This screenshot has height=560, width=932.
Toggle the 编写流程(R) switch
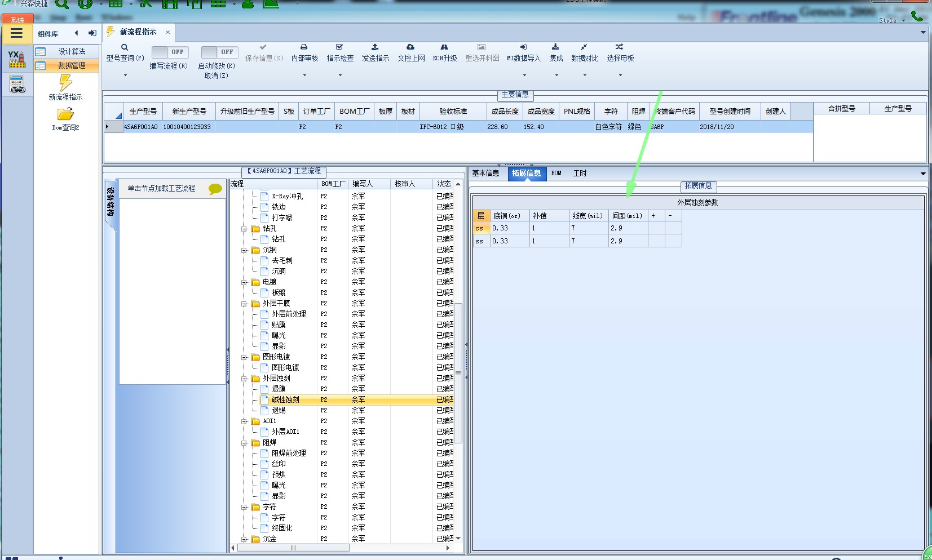point(170,52)
